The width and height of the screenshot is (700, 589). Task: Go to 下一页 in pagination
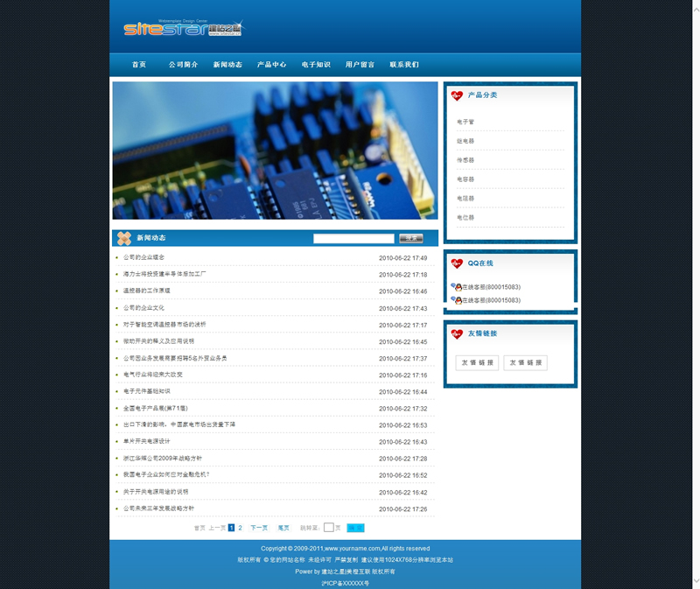(259, 528)
